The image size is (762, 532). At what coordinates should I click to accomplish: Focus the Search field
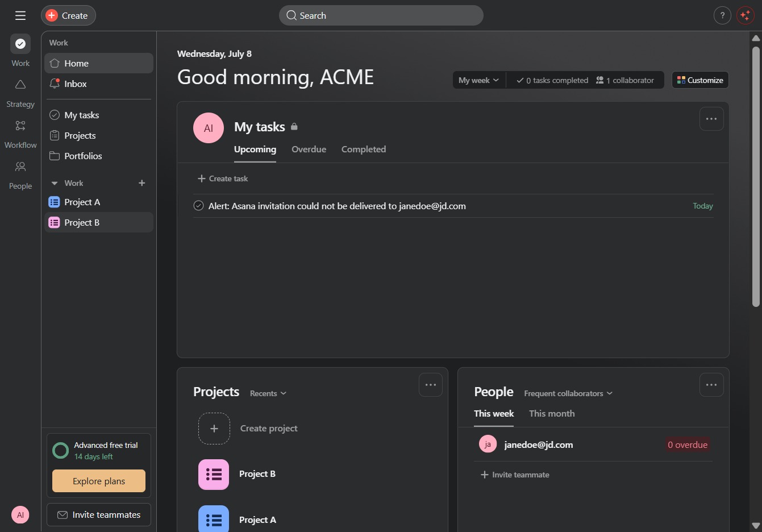(381, 15)
